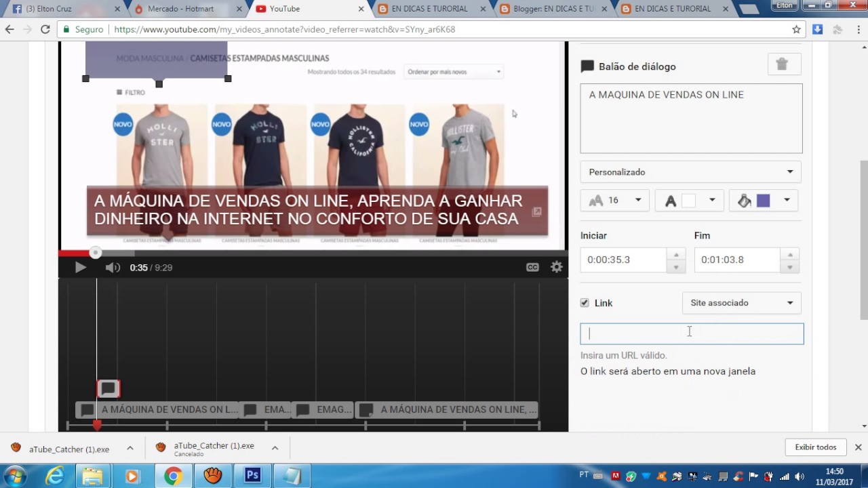The width and height of the screenshot is (868, 488).
Task: Click the play button in video player
Action: coord(80,268)
